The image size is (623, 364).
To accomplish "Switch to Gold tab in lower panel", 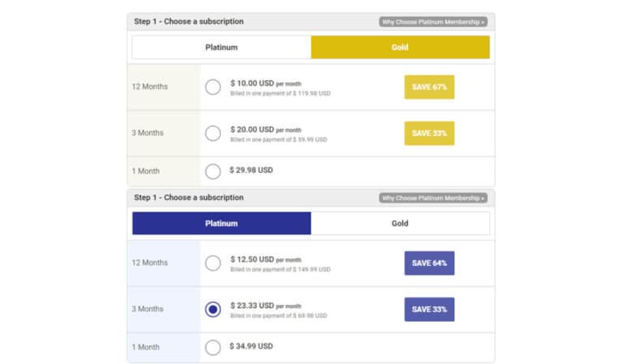I will 400,224.
